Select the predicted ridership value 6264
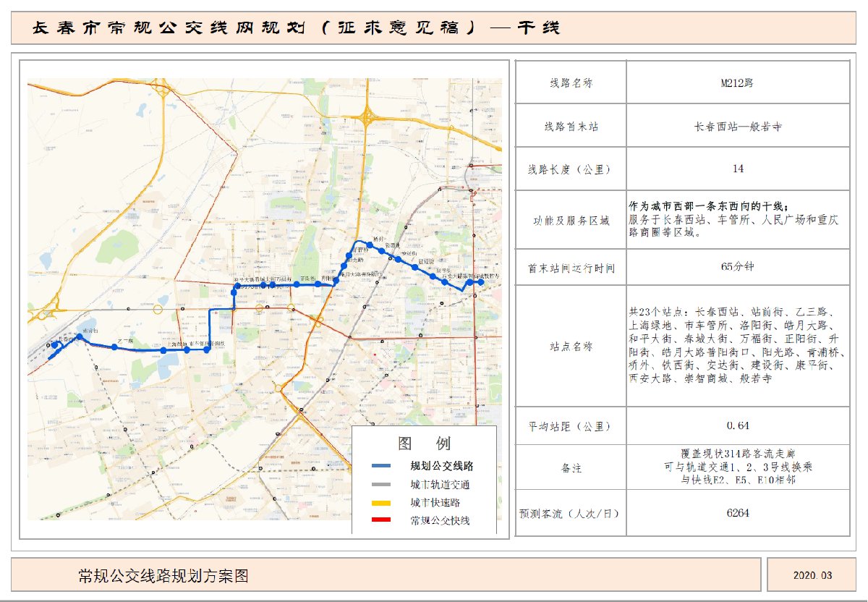The height and width of the screenshot is (602, 868). click(737, 513)
